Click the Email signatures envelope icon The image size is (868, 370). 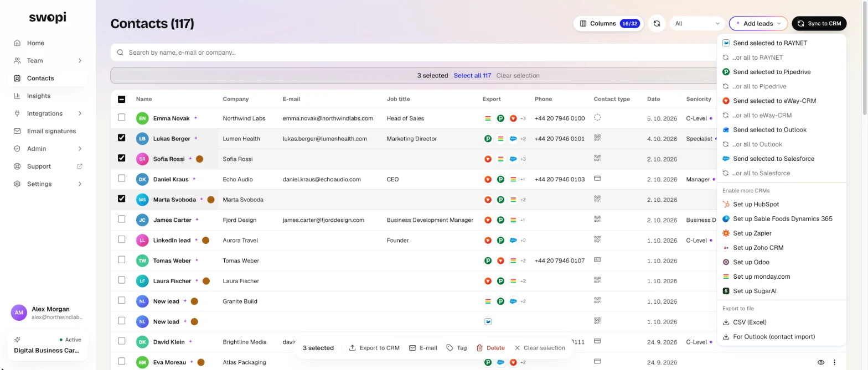17,131
